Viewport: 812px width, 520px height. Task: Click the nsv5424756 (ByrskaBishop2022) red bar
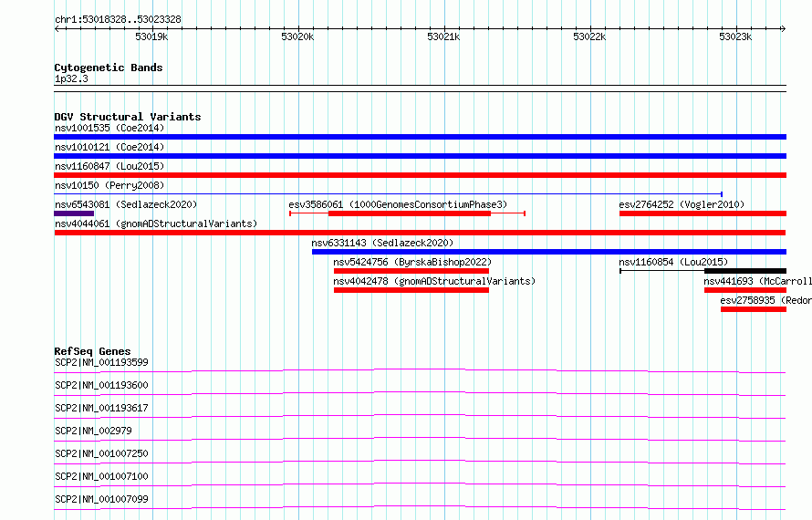point(411,271)
